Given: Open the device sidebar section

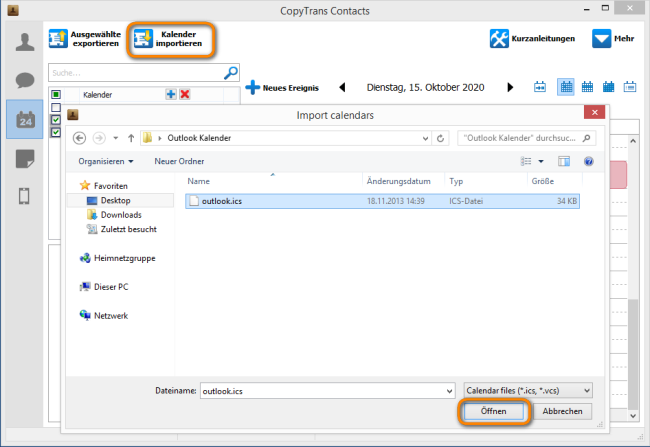Looking at the screenshot, I should [x=24, y=196].
